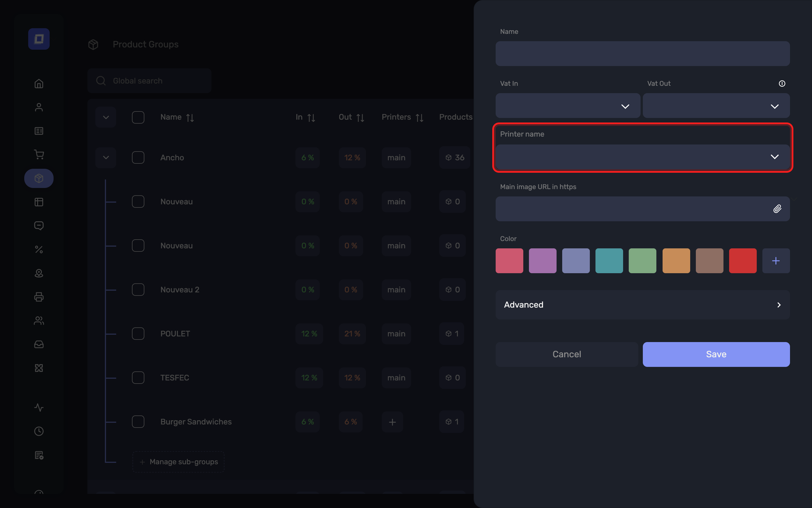Image resolution: width=812 pixels, height=508 pixels.
Task: Pick the periwinkle blue color swatch
Action: pos(576,261)
